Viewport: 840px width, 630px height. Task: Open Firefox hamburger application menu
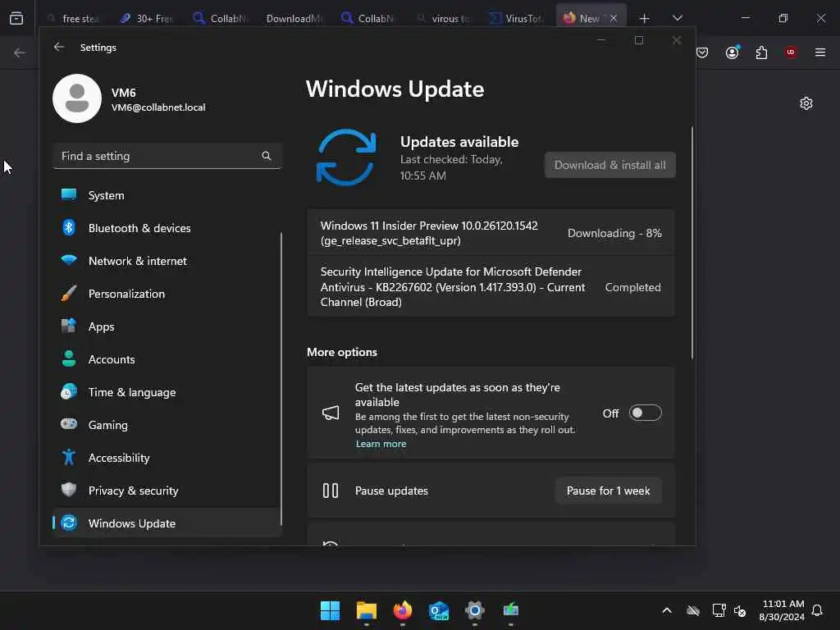[820, 52]
